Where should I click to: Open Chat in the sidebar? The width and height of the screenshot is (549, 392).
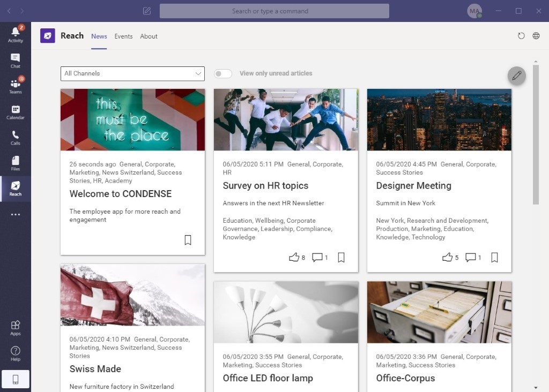pyautogui.click(x=16, y=61)
